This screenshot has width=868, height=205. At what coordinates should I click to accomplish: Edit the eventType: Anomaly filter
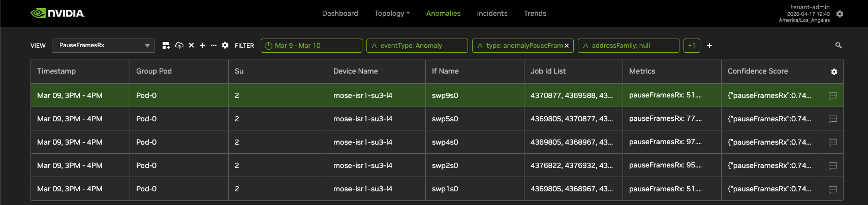coord(417,45)
